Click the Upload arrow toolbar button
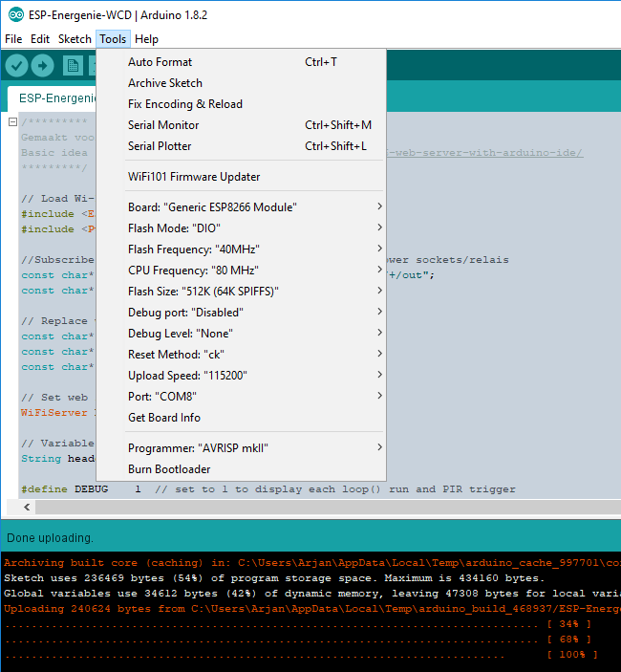 coord(42,66)
